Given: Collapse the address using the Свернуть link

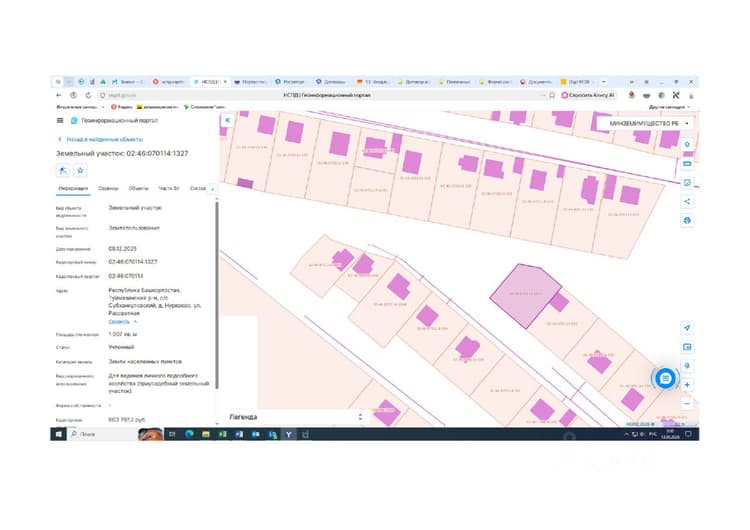Looking at the screenshot, I should click(x=122, y=321).
